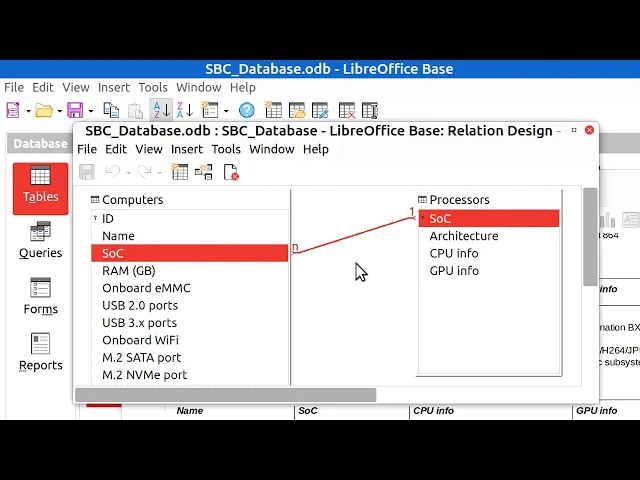The height and width of the screenshot is (480, 640).
Task: Select GPU info field in Processors table
Action: [489, 271]
